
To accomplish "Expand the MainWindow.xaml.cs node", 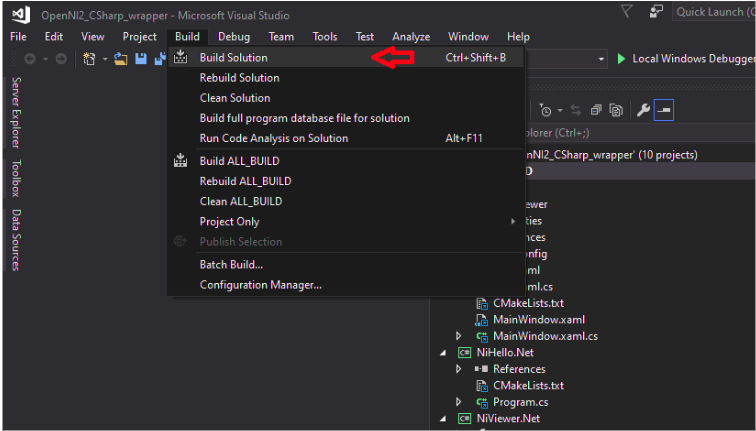I will (x=459, y=336).
